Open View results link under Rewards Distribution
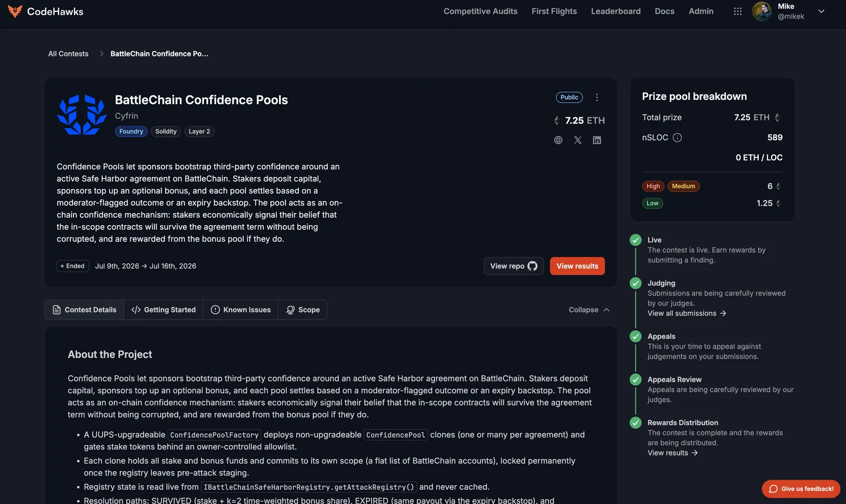Screen dimensions: 846x504 click(x=673, y=453)
